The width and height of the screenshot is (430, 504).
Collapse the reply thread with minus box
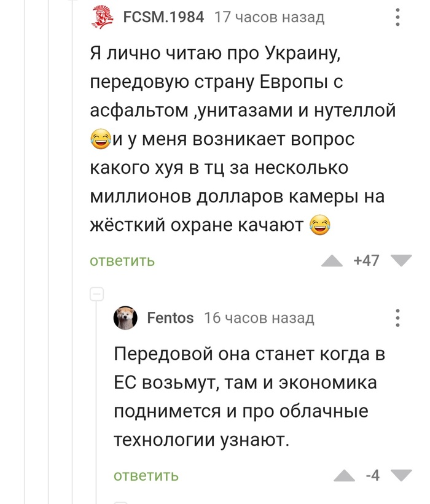(97, 295)
